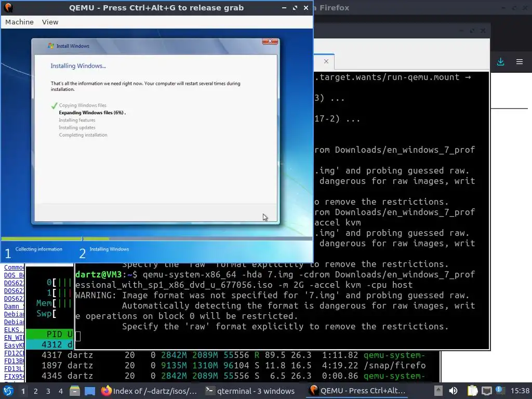Click the green checkmark beside Copying Windows files
The width and height of the screenshot is (532, 399).
tap(54, 106)
